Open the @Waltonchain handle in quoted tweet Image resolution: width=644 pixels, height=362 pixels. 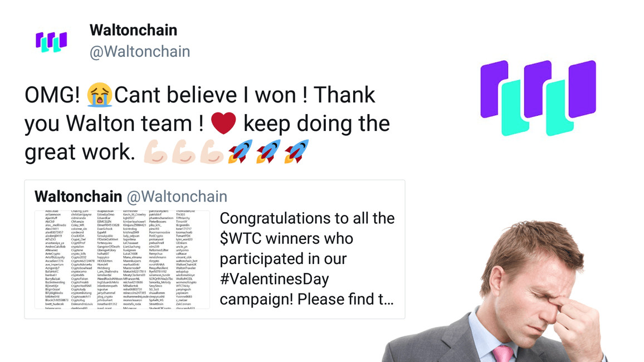(x=177, y=197)
